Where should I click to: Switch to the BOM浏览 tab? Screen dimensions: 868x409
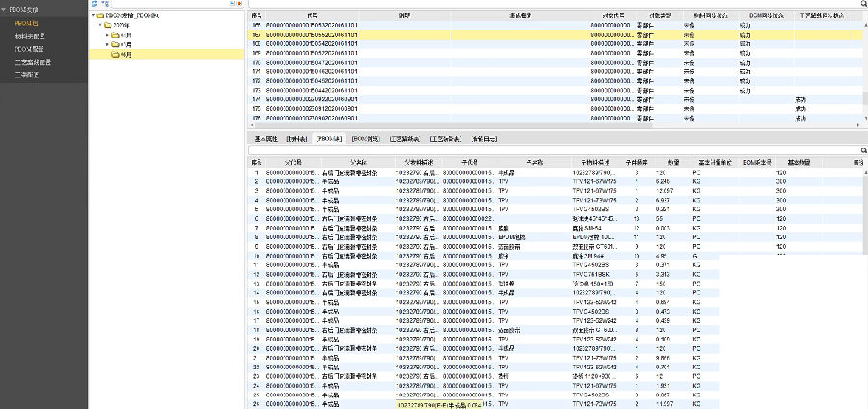pos(366,139)
